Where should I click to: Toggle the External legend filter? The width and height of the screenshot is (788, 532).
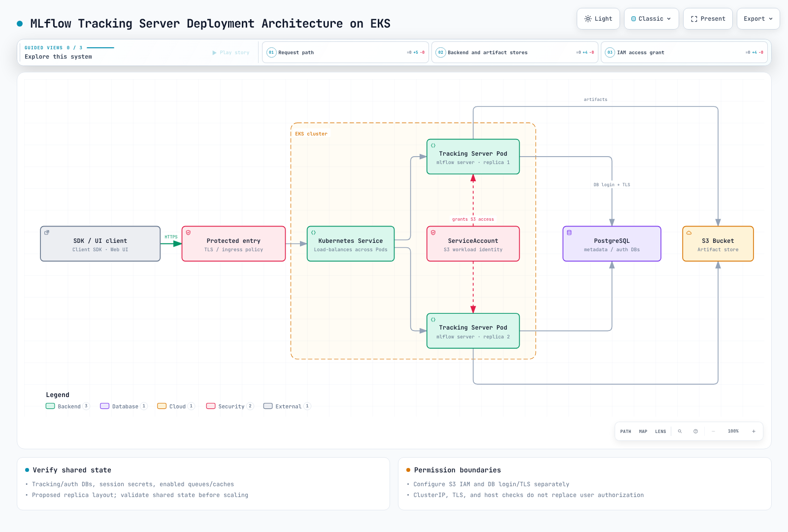[287, 406]
